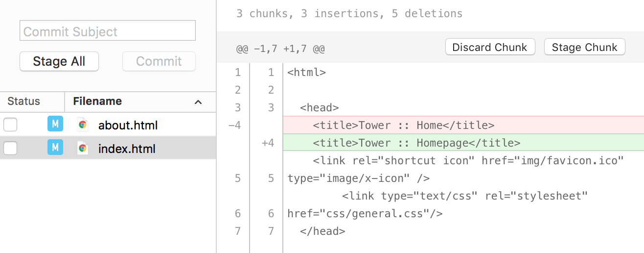Toggle the sort chevron in the Filename header
644x253 pixels.
(198, 102)
